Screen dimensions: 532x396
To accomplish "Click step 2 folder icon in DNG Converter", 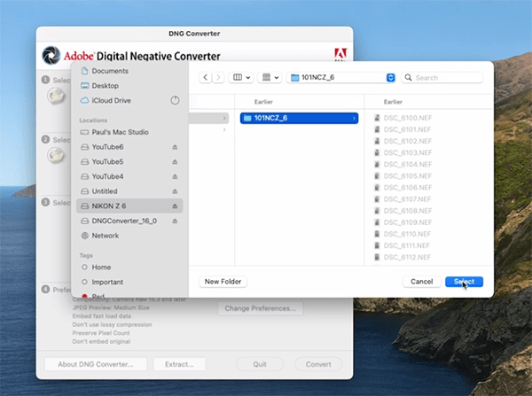I will pos(56,156).
